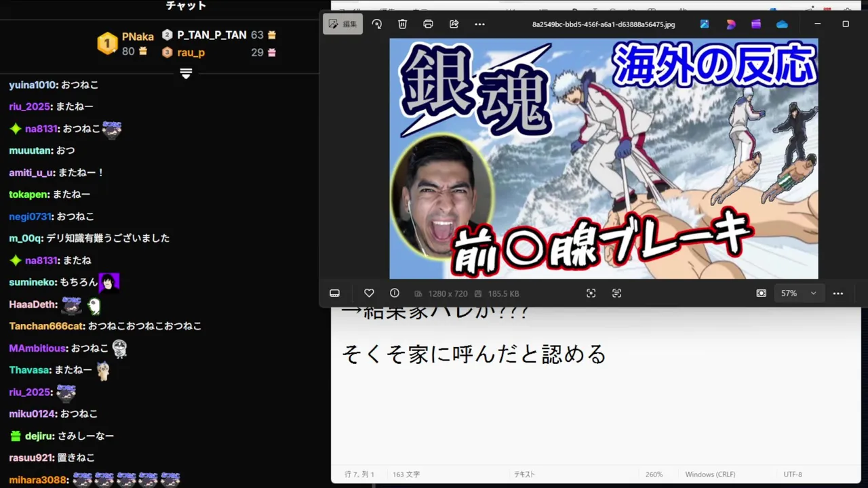
Task: Click the username m_00q in chat
Action: click(x=26, y=239)
